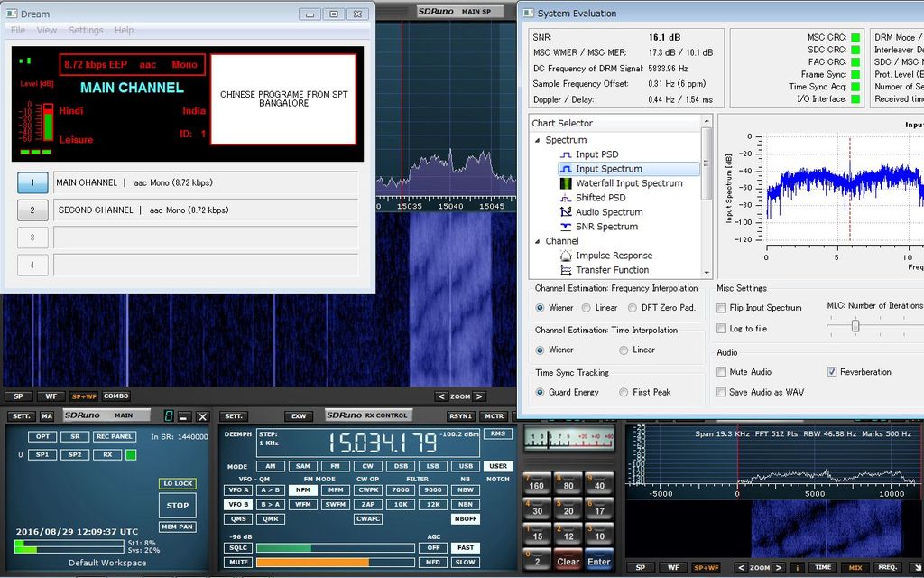Open the Settings menu in Dream
The image size is (924, 578).
(86, 30)
